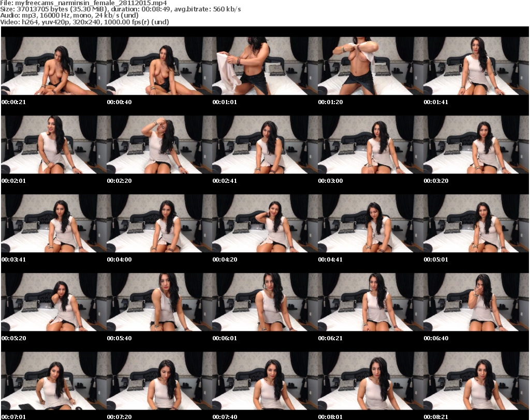
Task: Select the frame above timestamp 00:02:01
Action: coord(54,144)
